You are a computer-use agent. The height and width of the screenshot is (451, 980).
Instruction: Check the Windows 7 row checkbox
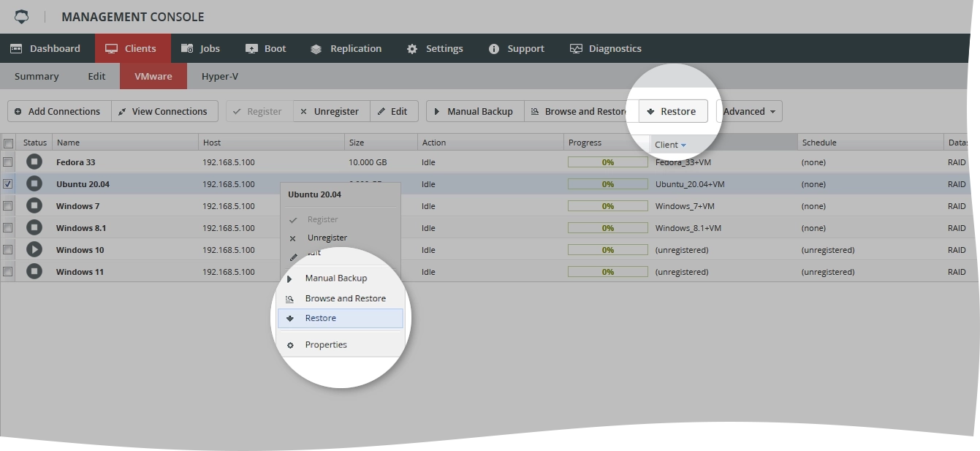point(8,206)
